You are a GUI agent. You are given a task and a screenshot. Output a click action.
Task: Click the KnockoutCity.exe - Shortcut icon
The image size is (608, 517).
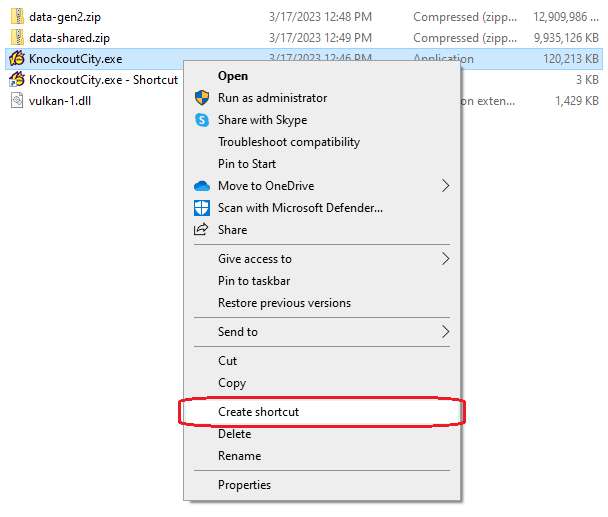pos(17,80)
